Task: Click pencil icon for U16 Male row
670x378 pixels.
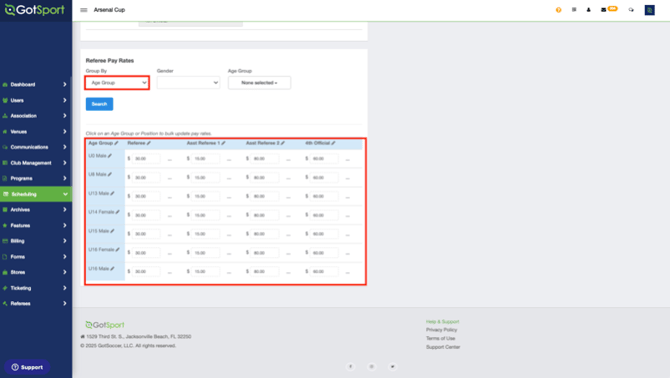Action: [x=112, y=269]
